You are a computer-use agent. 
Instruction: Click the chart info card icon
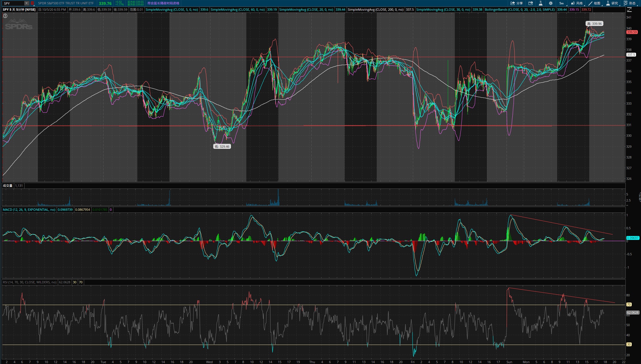(531, 3)
